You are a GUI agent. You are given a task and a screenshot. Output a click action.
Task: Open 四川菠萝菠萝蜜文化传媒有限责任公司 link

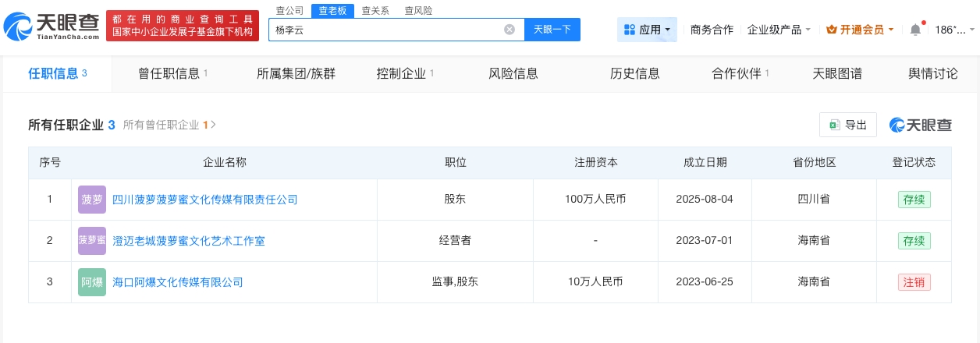(x=205, y=200)
